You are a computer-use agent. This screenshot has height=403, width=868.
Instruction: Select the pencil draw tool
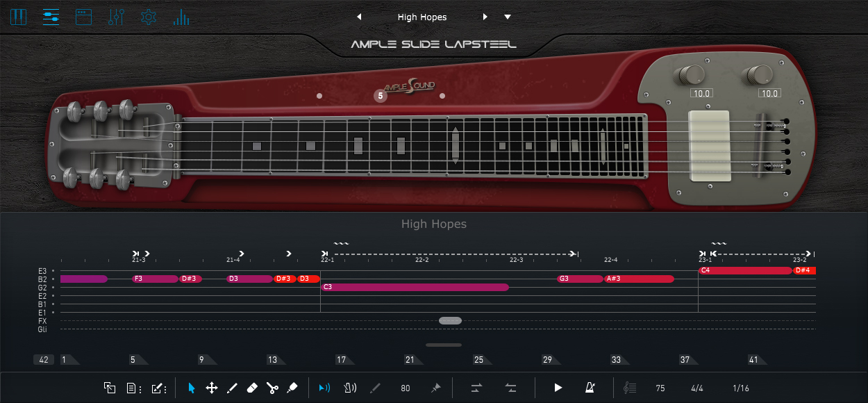[x=232, y=388]
